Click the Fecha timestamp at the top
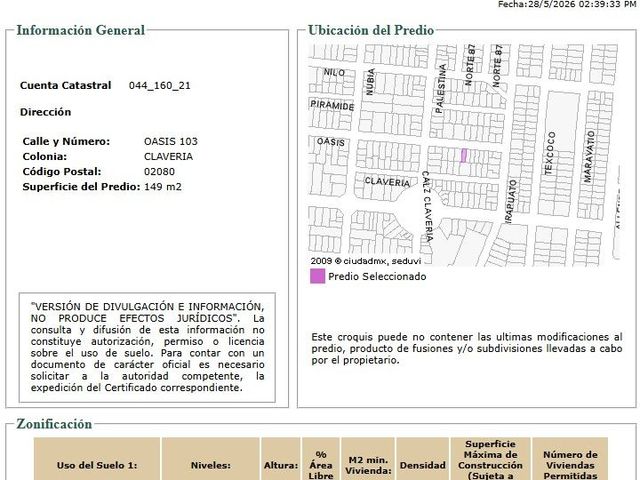The width and height of the screenshot is (640, 480). pos(567,4)
